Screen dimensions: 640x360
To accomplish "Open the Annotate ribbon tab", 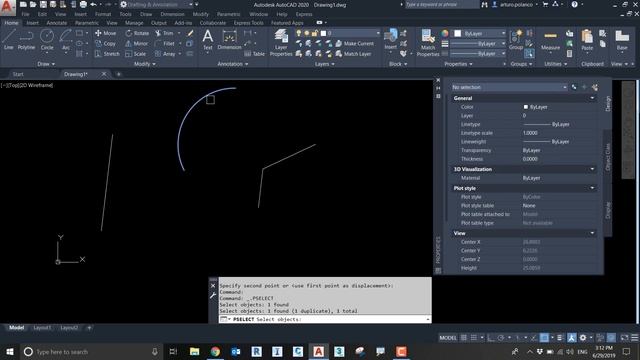I will 57,23.
